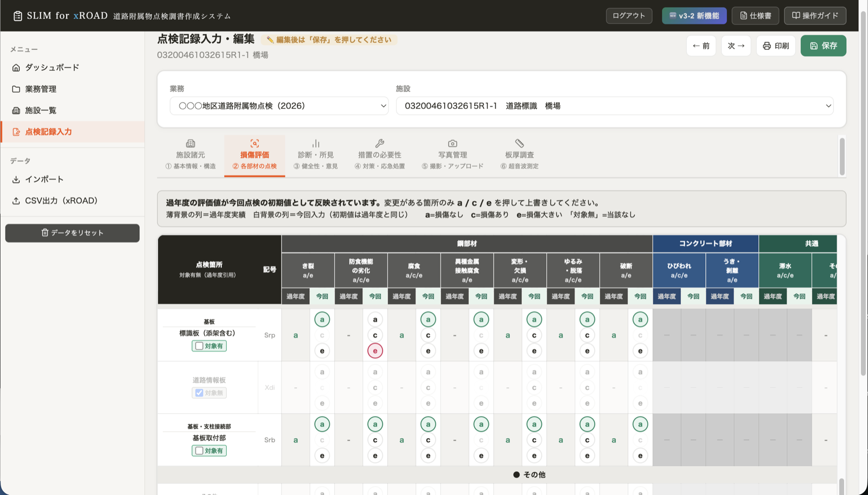Viewport: 868px width, 495px height.
Task: Select c for Srp 腐食 今回
Action: click(428, 335)
